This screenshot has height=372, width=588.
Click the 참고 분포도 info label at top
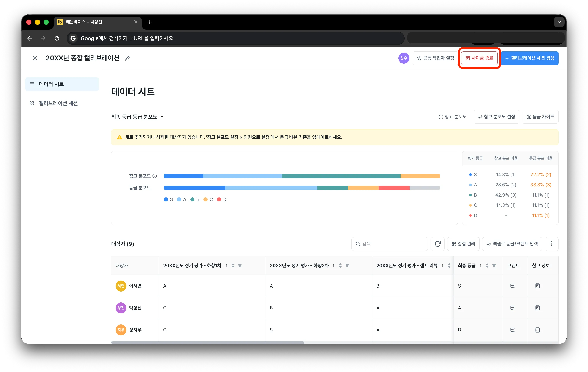453,117
